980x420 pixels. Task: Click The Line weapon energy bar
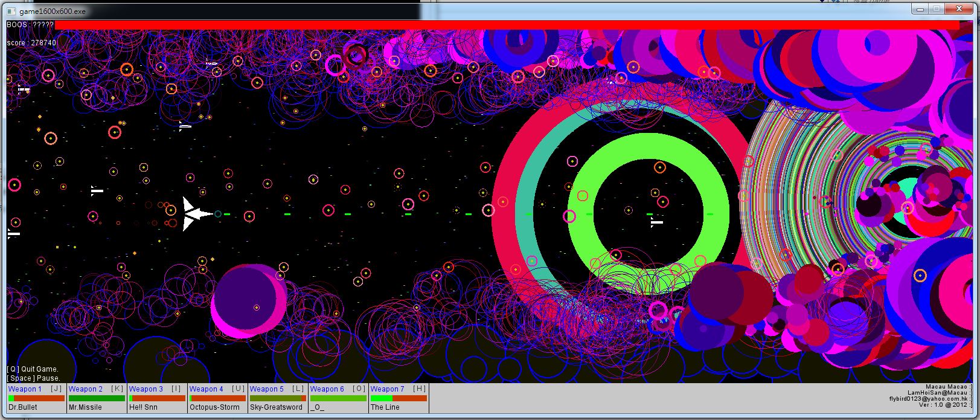tap(399, 398)
